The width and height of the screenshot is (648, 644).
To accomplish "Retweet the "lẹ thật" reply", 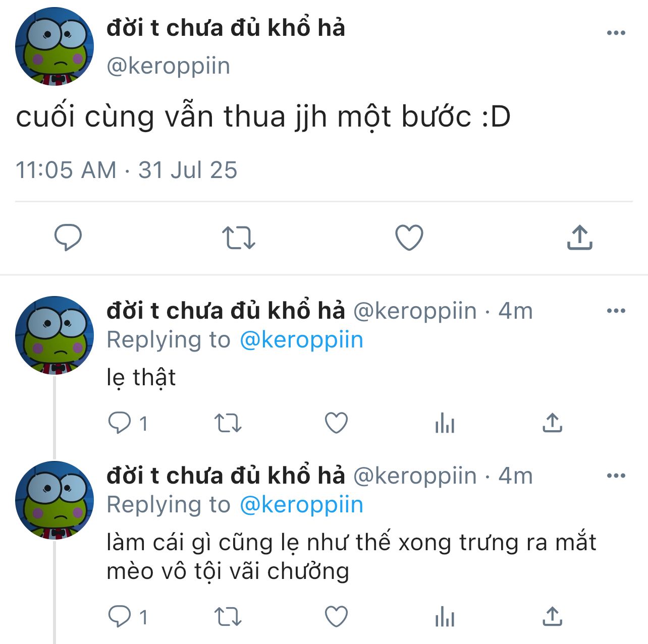I will [x=228, y=423].
